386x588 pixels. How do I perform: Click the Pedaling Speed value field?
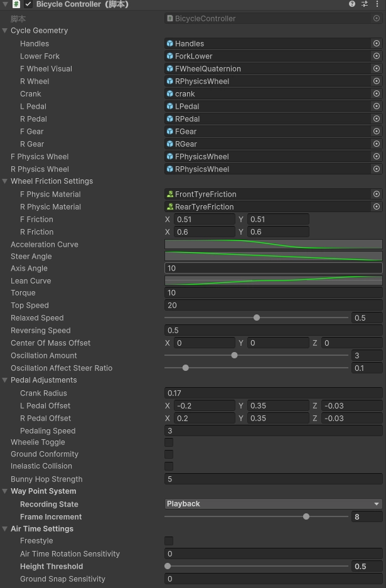pyautogui.click(x=274, y=430)
